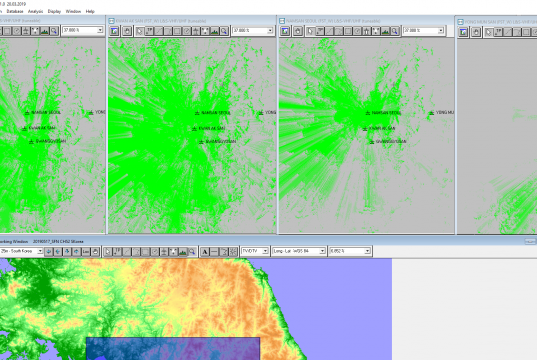Open the Analysis menu
This screenshot has width=537, height=360.
tap(35, 11)
